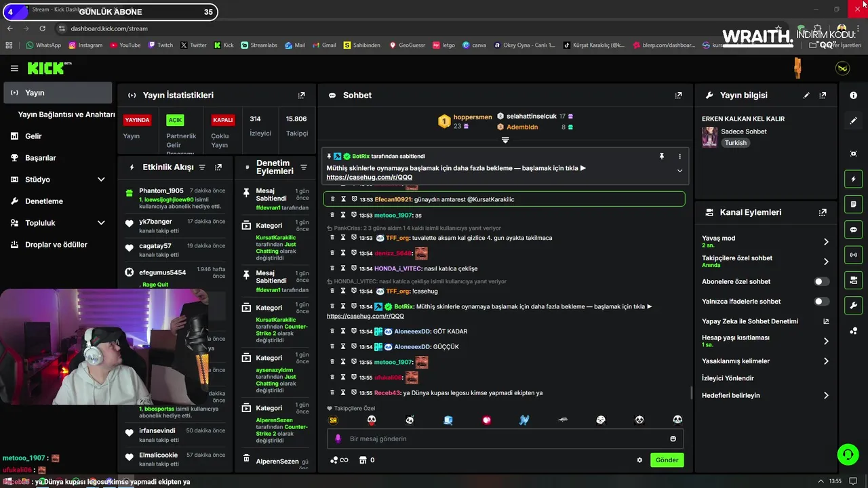The width and height of the screenshot is (868, 488).
Task: Open filter for Etkinlik Akışı
Action: click(x=202, y=167)
